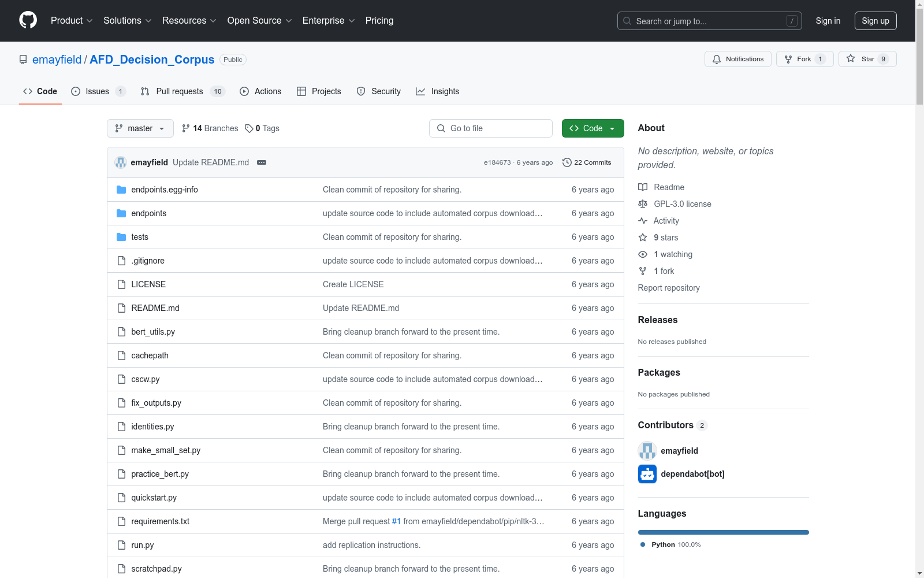Click the tests folder icon
The height and width of the screenshot is (578, 924).
pos(121,237)
